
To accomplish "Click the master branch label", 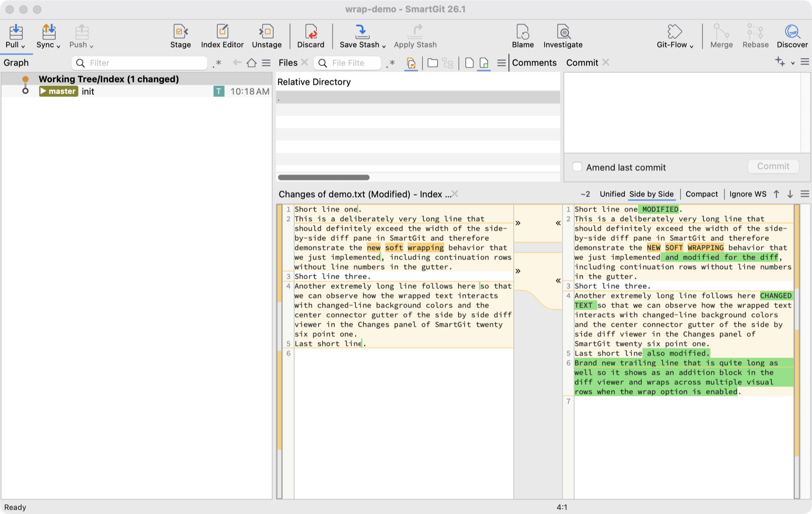I will click(x=58, y=91).
